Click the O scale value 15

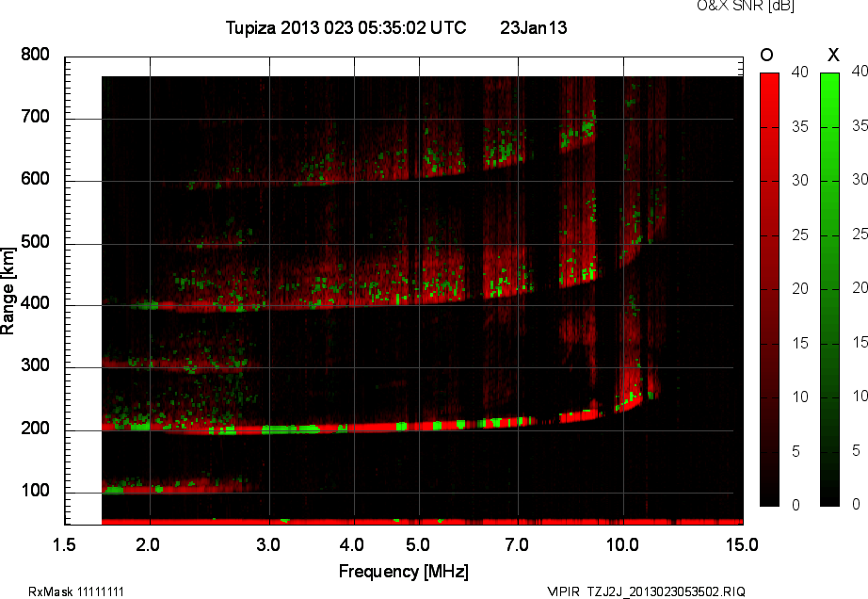(800, 343)
